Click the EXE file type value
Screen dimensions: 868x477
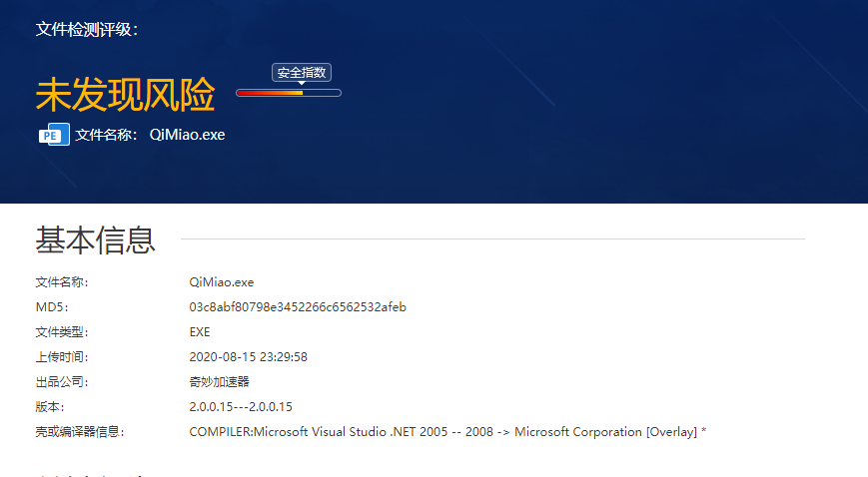[200, 332]
